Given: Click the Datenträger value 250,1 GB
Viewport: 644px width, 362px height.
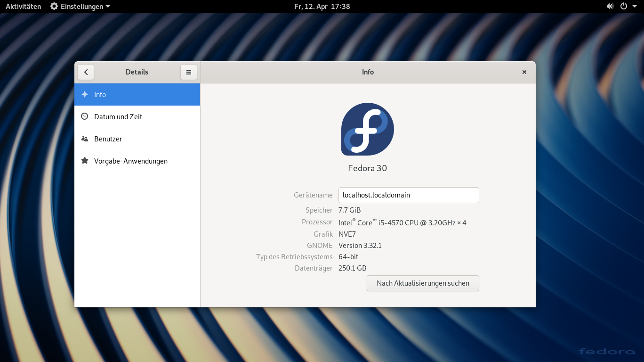Looking at the screenshot, I should point(353,268).
